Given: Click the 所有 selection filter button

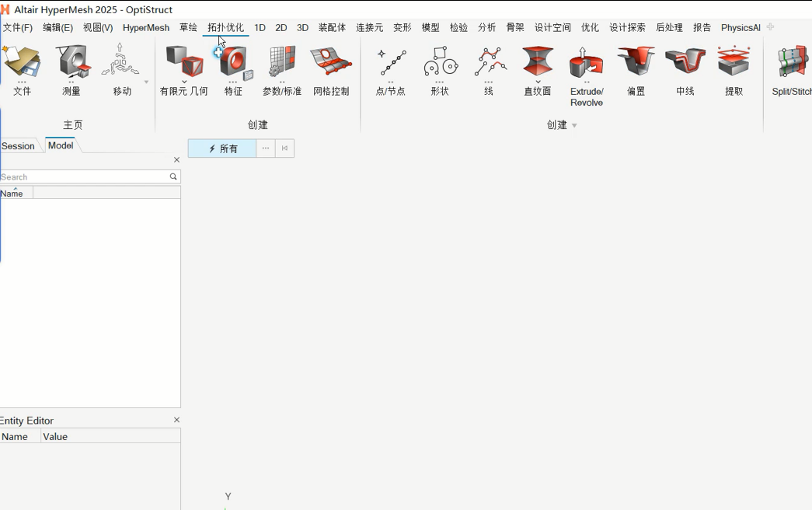Looking at the screenshot, I should tap(222, 148).
